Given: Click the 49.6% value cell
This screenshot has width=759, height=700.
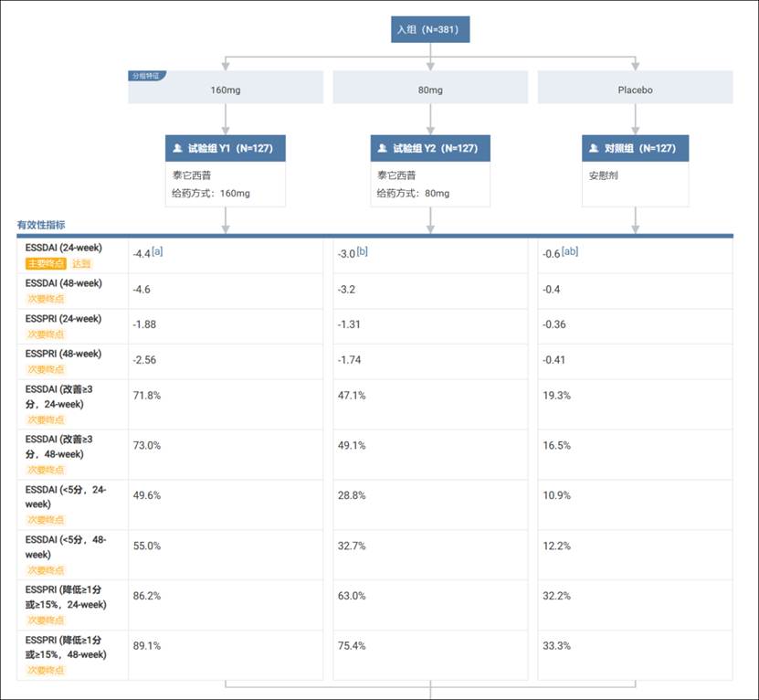Looking at the screenshot, I should click(226, 504).
